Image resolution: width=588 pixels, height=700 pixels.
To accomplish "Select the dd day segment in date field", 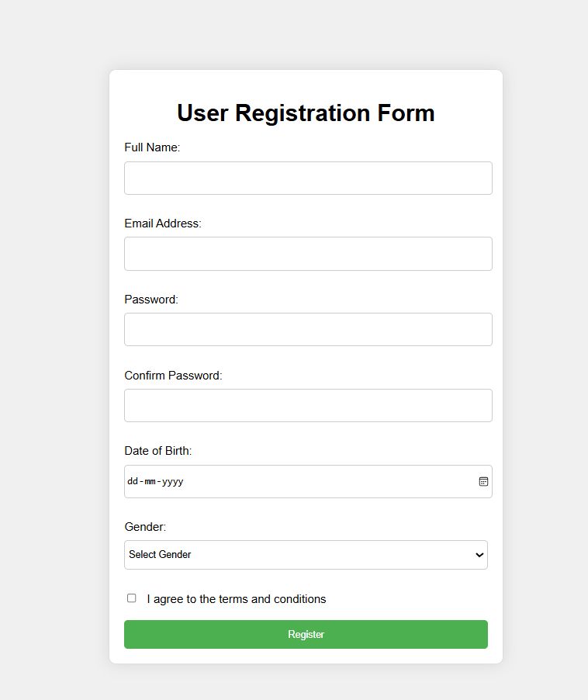I will pos(133,481).
